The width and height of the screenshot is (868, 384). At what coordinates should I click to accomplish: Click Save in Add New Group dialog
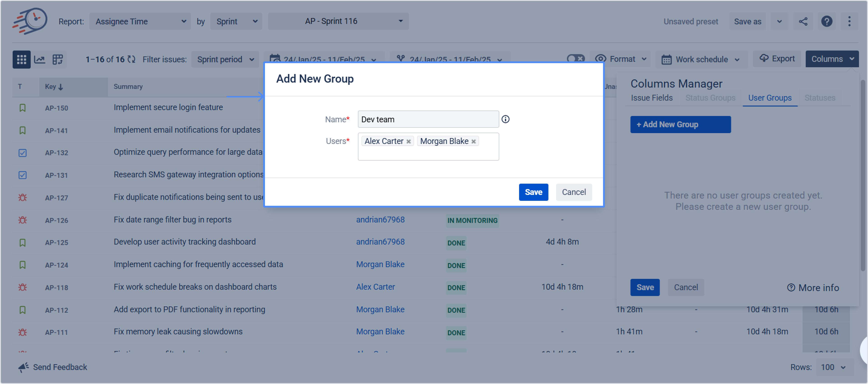[x=533, y=192]
